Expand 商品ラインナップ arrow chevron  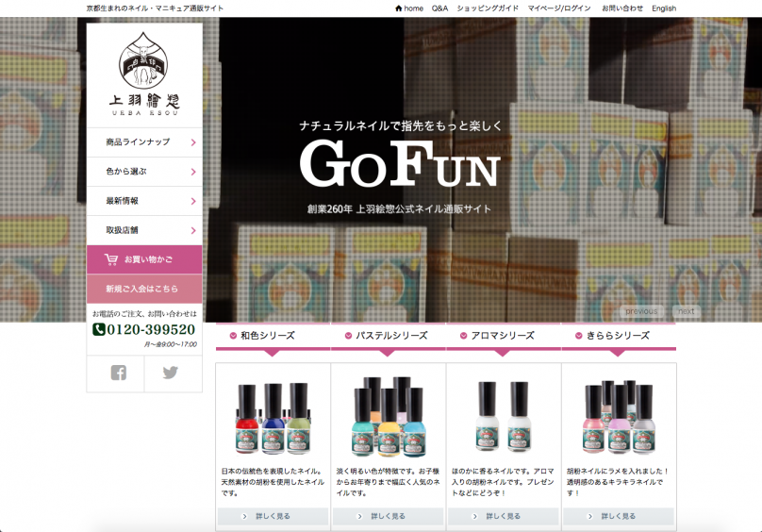click(x=193, y=142)
